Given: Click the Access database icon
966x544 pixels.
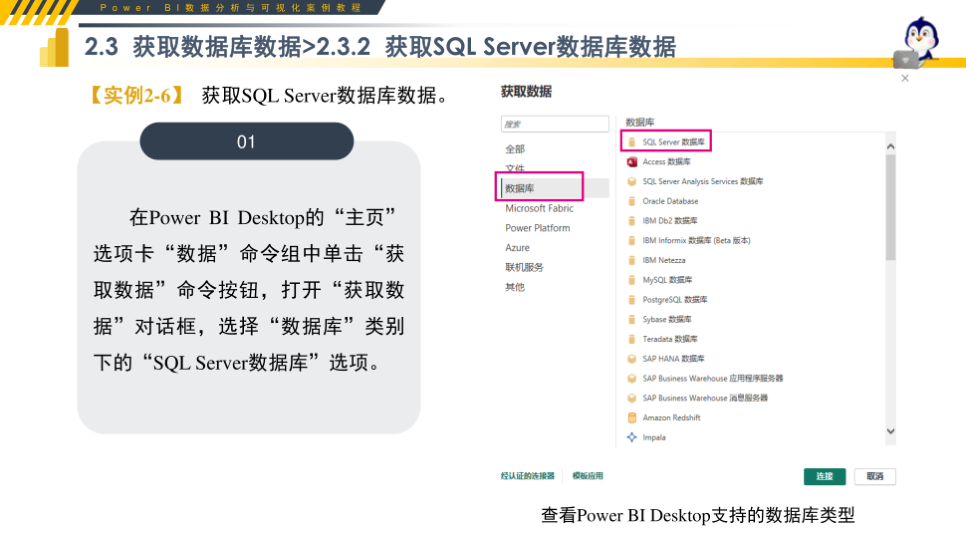Looking at the screenshot, I should click(x=631, y=162).
